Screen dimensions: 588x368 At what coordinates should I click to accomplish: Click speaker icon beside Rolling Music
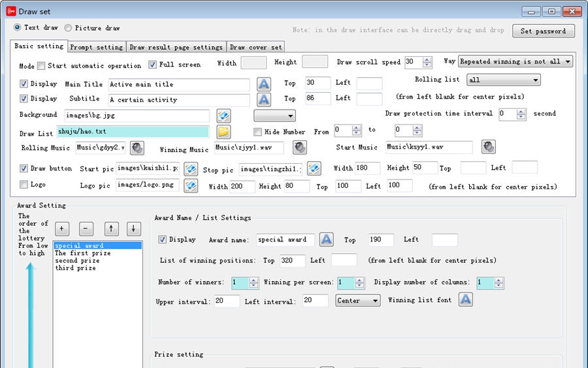(137, 148)
